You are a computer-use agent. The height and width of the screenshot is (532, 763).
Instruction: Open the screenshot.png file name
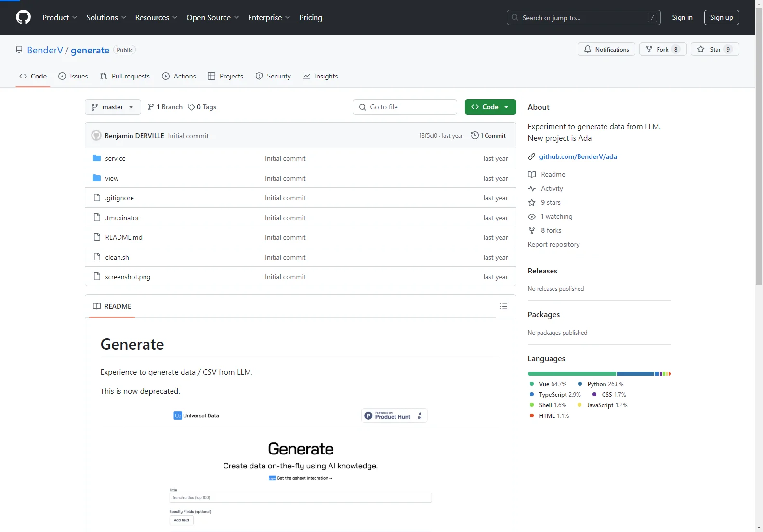tap(128, 277)
